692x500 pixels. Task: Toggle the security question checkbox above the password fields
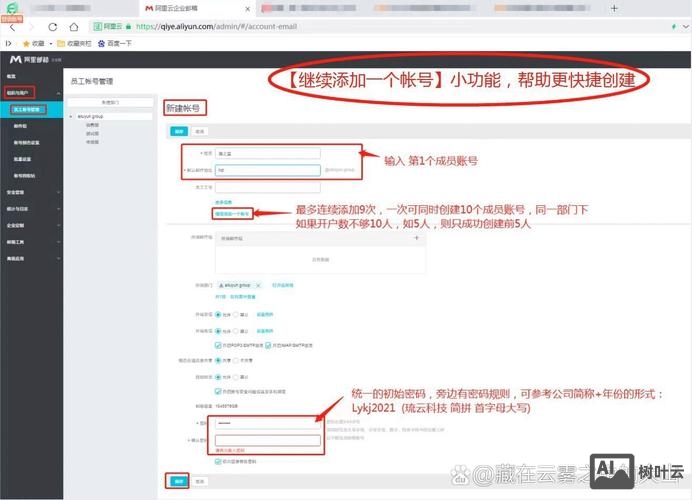tap(218, 391)
